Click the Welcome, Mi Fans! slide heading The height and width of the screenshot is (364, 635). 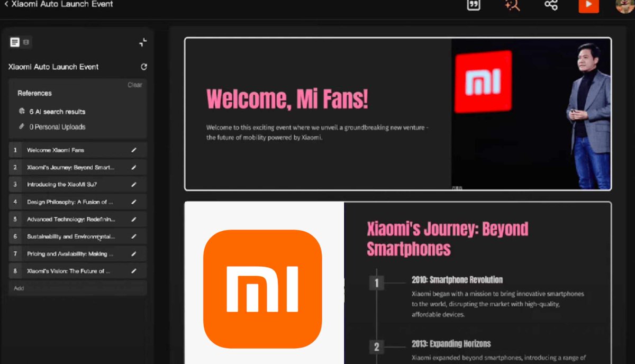coord(287,99)
